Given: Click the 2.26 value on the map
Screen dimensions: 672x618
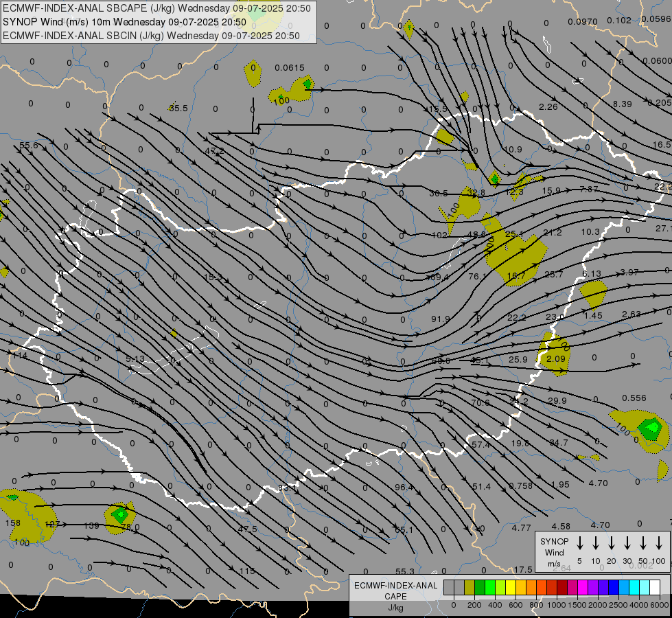Looking at the screenshot, I should point(548,107).
